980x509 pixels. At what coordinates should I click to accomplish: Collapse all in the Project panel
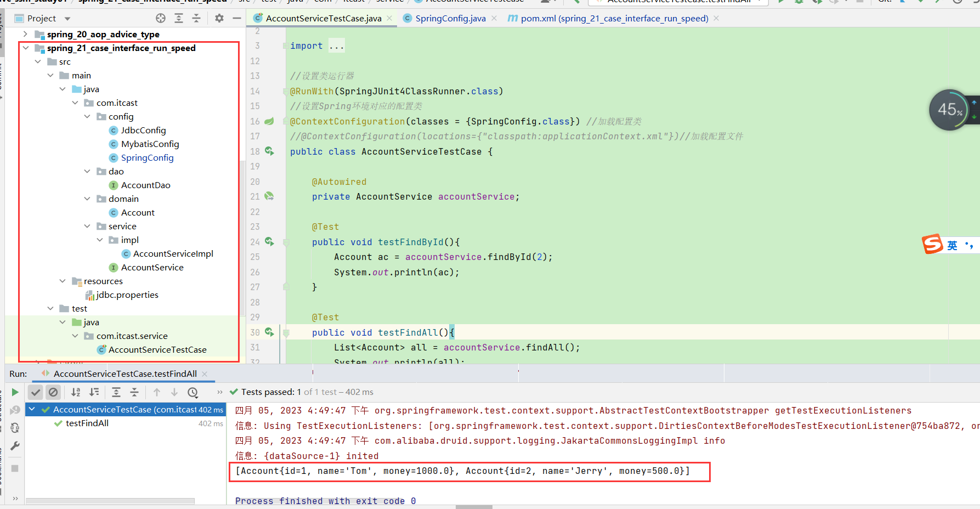pos(196,18)
